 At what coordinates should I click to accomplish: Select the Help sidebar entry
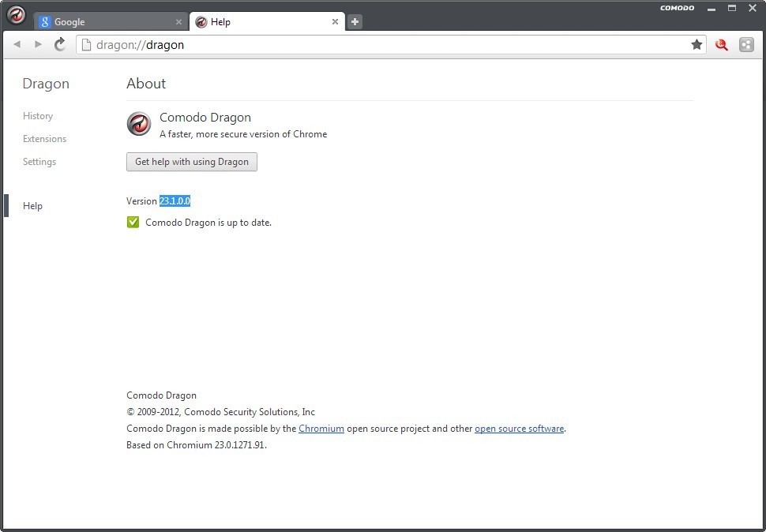pos(32,206)
